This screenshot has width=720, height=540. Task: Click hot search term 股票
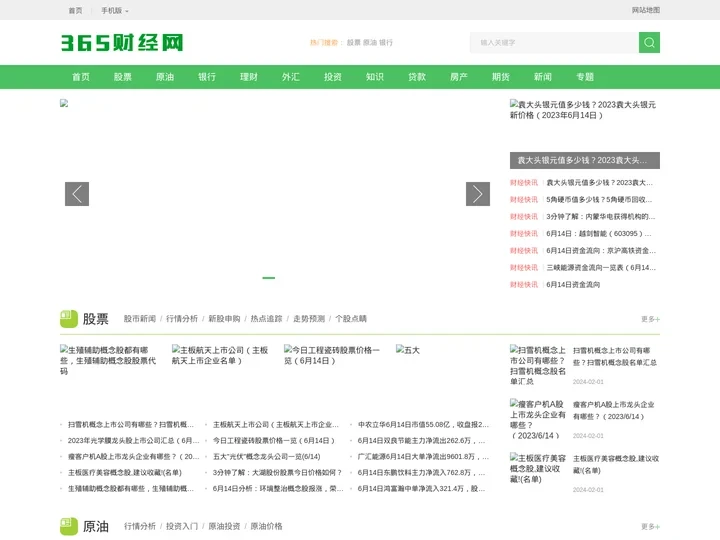tap(354, 43)
